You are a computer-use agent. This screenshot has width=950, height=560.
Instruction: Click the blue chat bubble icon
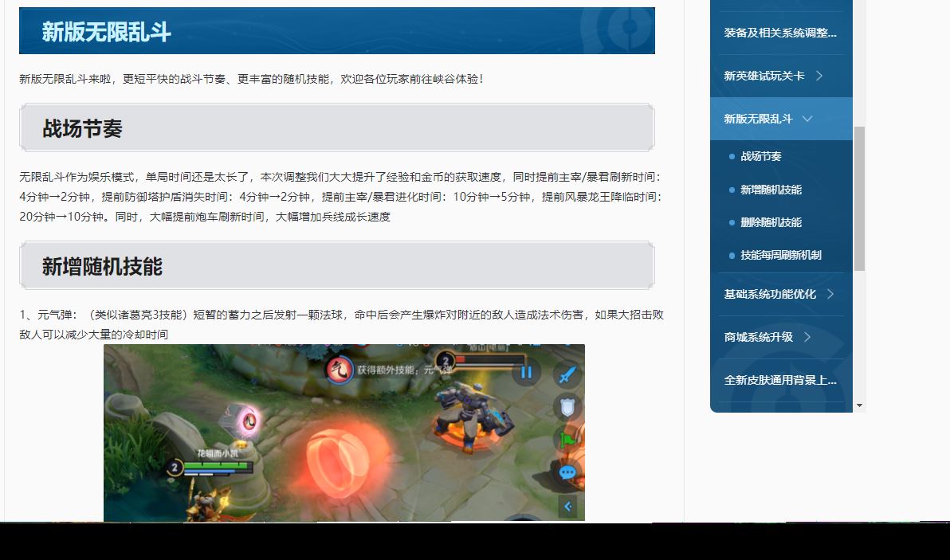pos(567,472)
